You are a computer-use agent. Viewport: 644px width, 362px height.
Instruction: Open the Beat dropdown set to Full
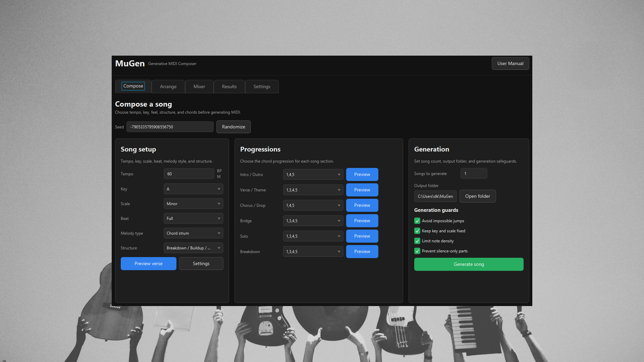[x=193, y=219]
